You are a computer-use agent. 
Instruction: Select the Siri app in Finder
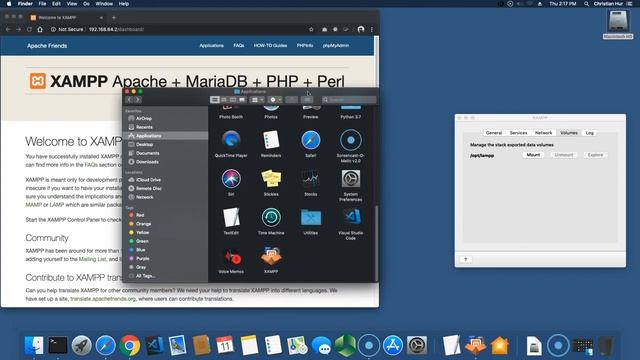coord(231,179)
